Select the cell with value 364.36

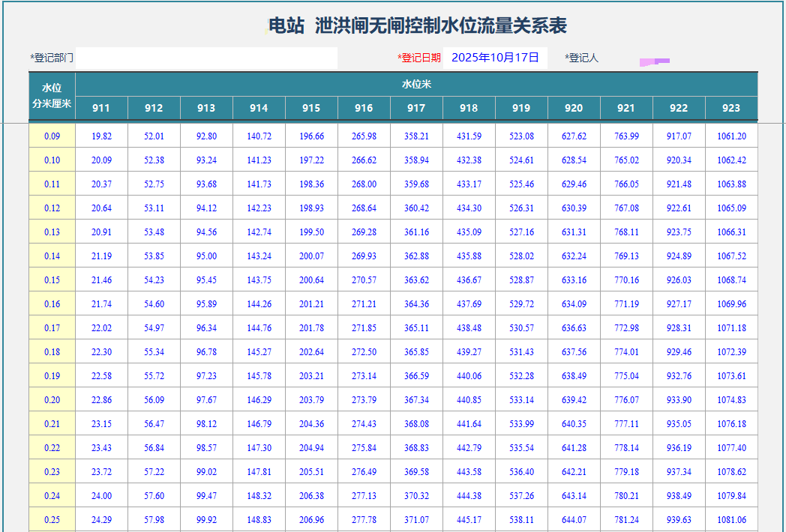[416, 304]
